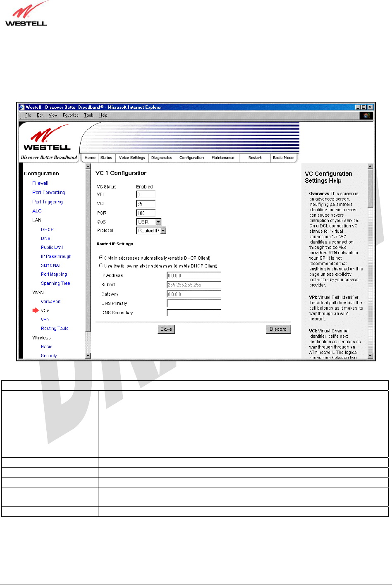Click the DNS Secondary input field
The image size is (392, 585).
pyautogui.click(x=194, y=313)
